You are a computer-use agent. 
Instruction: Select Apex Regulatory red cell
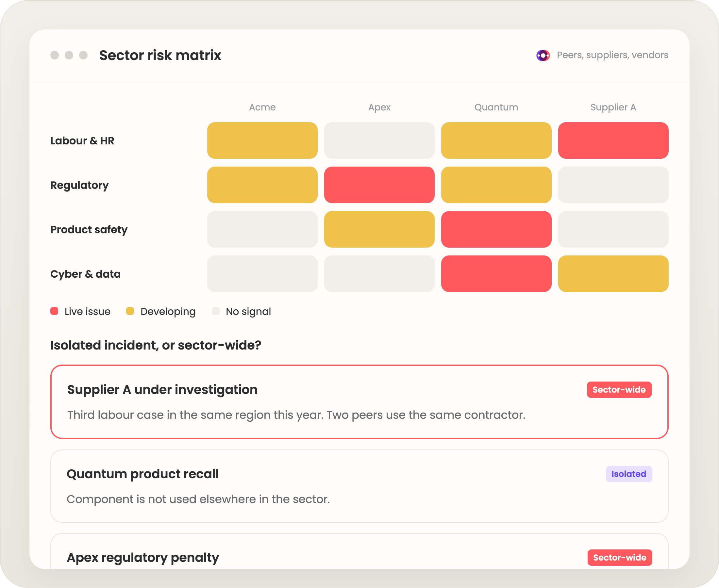(379, 185)
